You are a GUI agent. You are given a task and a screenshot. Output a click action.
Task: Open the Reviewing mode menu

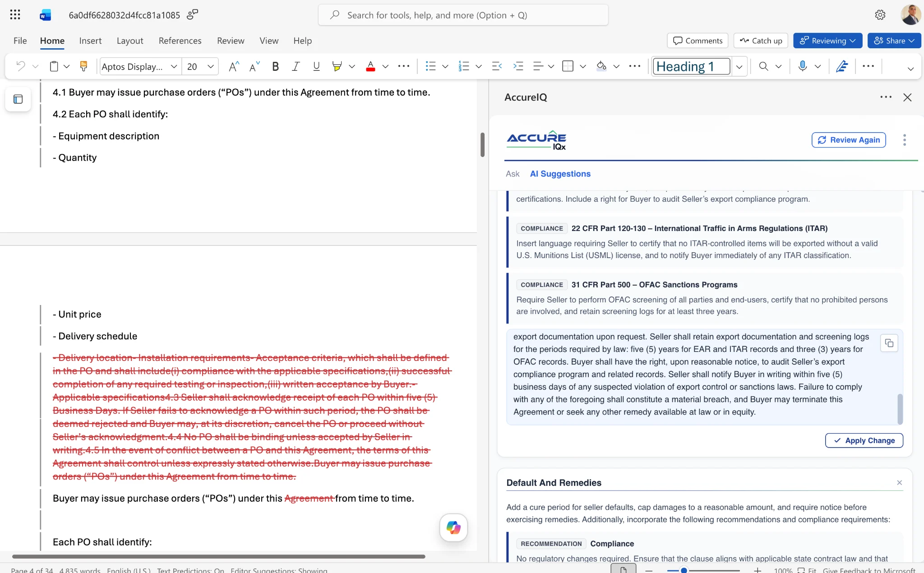(828, 41)
